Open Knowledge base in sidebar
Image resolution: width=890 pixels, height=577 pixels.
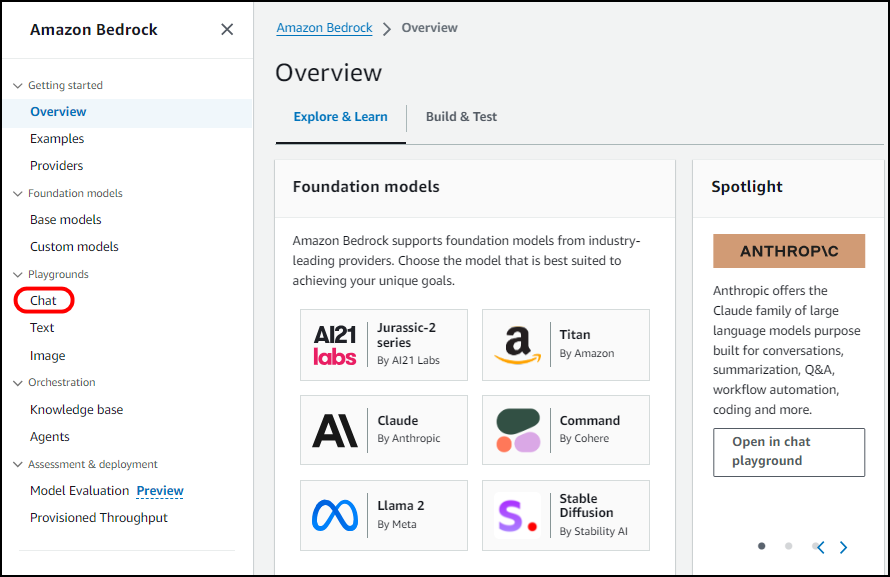pyautogui.click(x=77, y=410)
